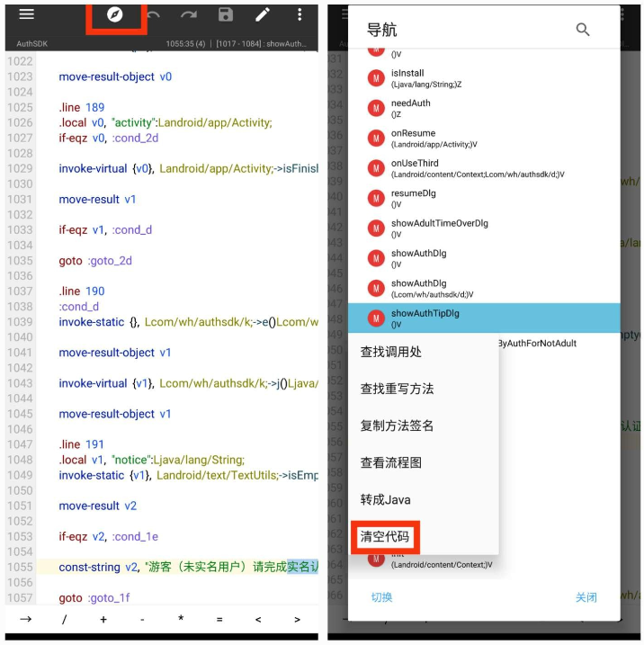The height and width of the screenshot is (645, 644).
Task: Search in the navigation dialog
Action: pyautogui.click(x=582, y=30)
